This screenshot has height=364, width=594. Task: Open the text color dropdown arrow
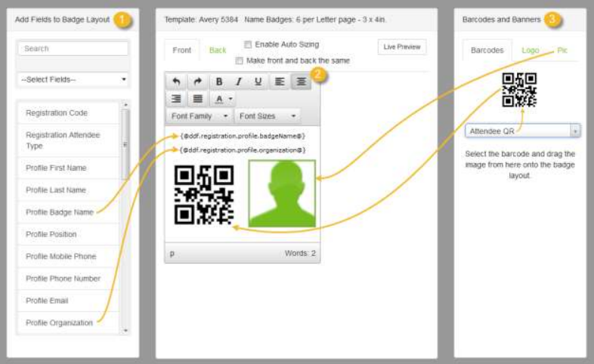pos(230,99)
